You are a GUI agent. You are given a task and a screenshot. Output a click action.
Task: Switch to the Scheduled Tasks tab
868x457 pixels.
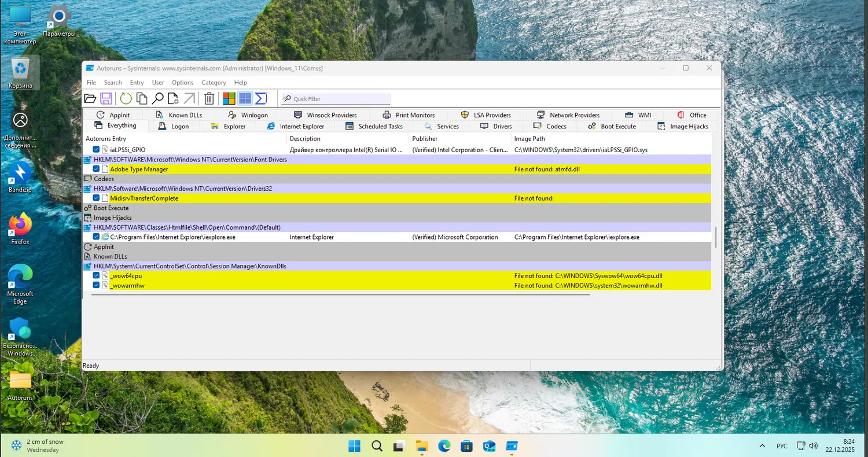pos(380,126)
